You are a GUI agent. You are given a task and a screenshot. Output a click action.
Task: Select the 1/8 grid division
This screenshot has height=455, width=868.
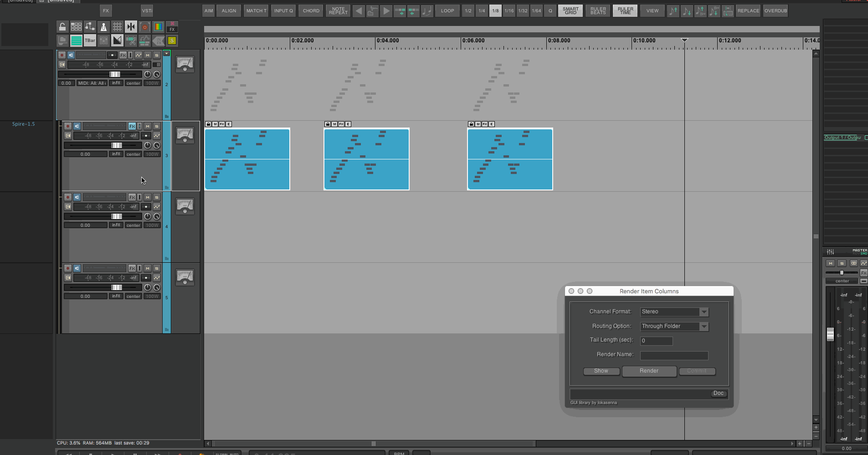(495, 11)
